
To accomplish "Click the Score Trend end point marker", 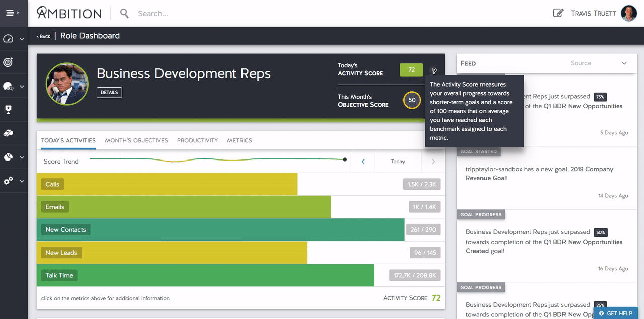I will [345, 159].
